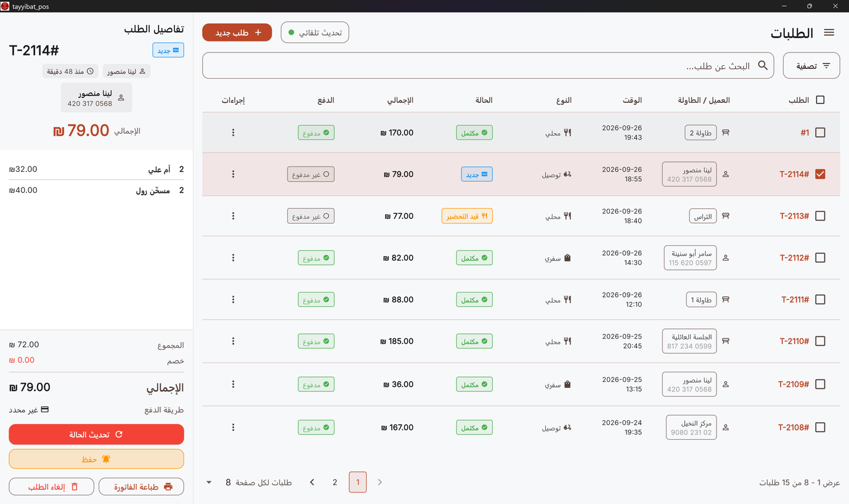
Task: Go to previous page using chevron arrow
Action: pyautogui.click(x=380, y=482)
